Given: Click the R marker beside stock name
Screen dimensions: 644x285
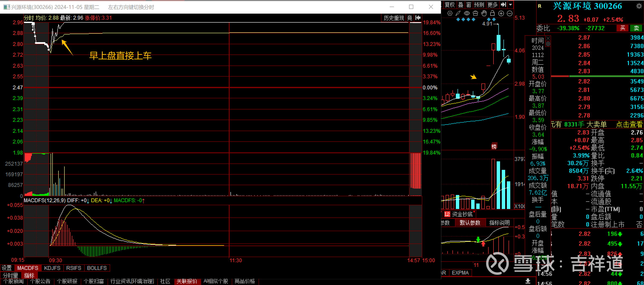Looking at the screenshot, I should point(540,6).
